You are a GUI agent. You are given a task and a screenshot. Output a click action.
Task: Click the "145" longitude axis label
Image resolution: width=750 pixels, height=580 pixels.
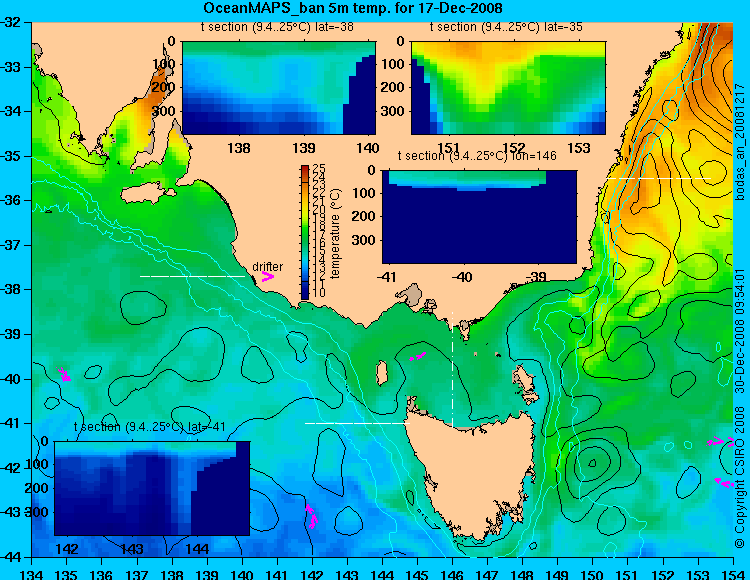tap(418, 574)
